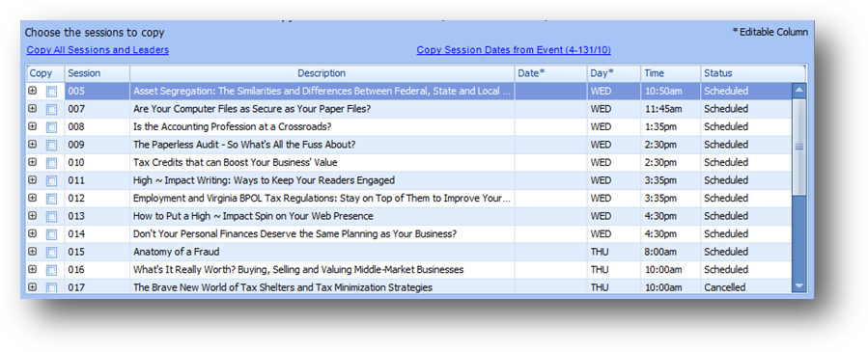
Task: Select the Tax Shelters session 017 row
Action: click(x=409, y=286)
